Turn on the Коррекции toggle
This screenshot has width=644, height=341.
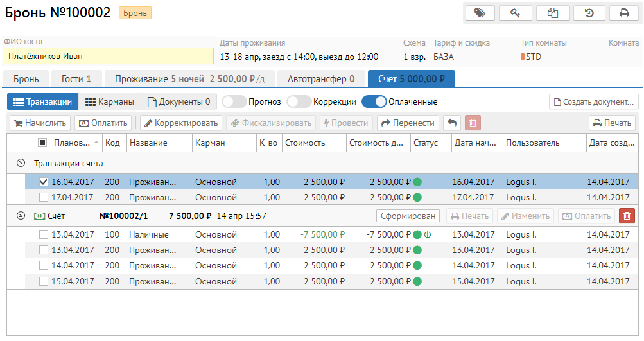[x=299, y=101]
